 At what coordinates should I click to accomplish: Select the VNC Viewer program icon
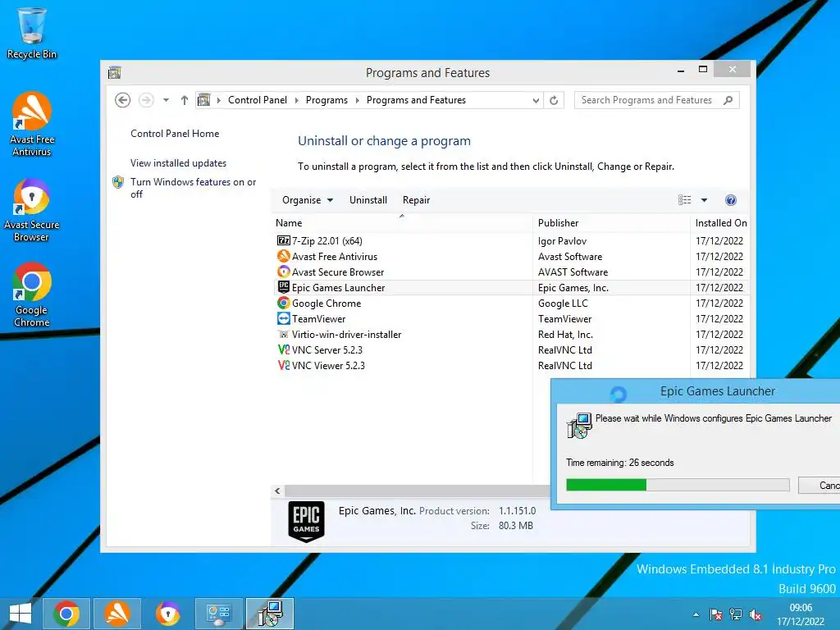click(283, 365)
